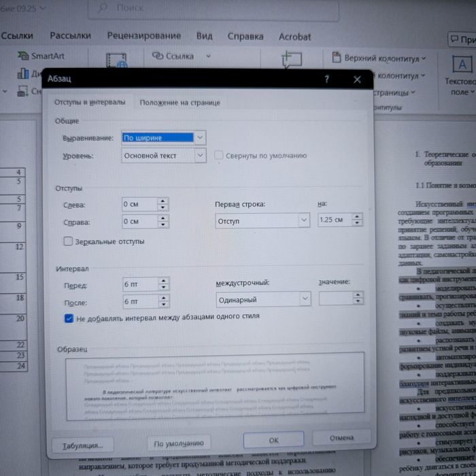Increase the После spacing with the up arrow
476x476 pixels.
point(164,298)
